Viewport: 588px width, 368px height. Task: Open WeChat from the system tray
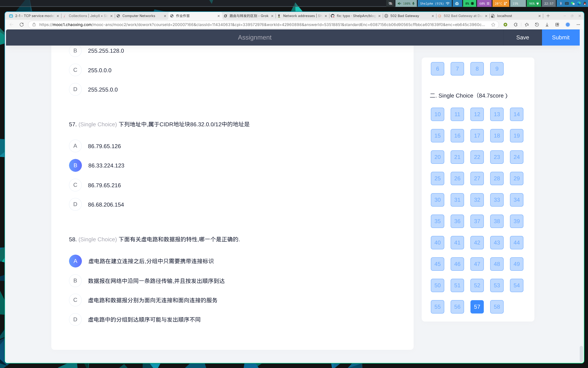572,3
